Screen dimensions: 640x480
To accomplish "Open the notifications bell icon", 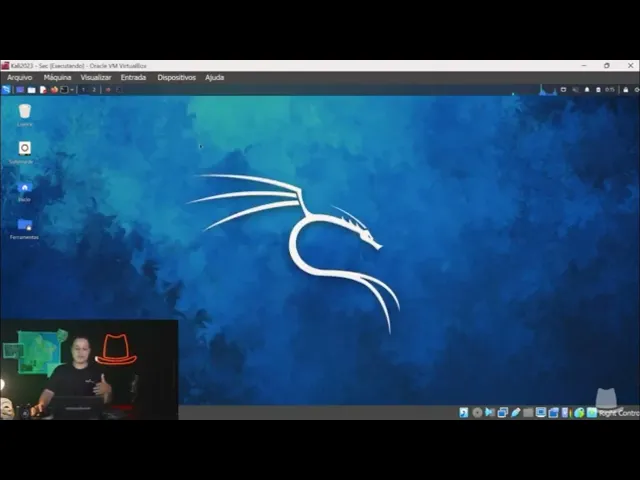I will click(x=587, y=90).
